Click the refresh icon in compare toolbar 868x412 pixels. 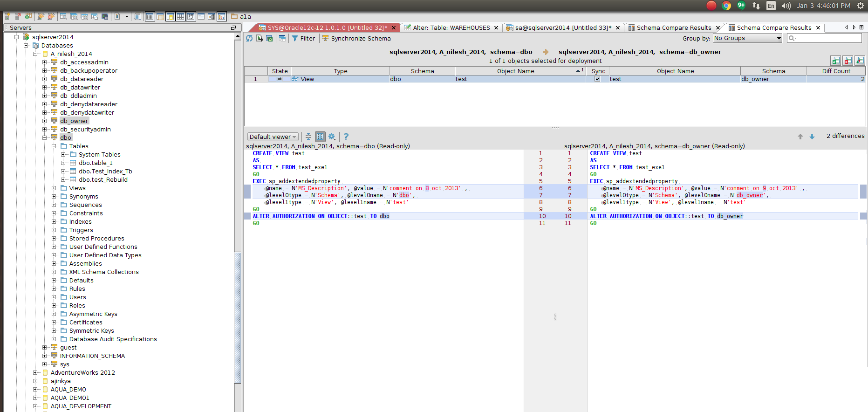249,38
